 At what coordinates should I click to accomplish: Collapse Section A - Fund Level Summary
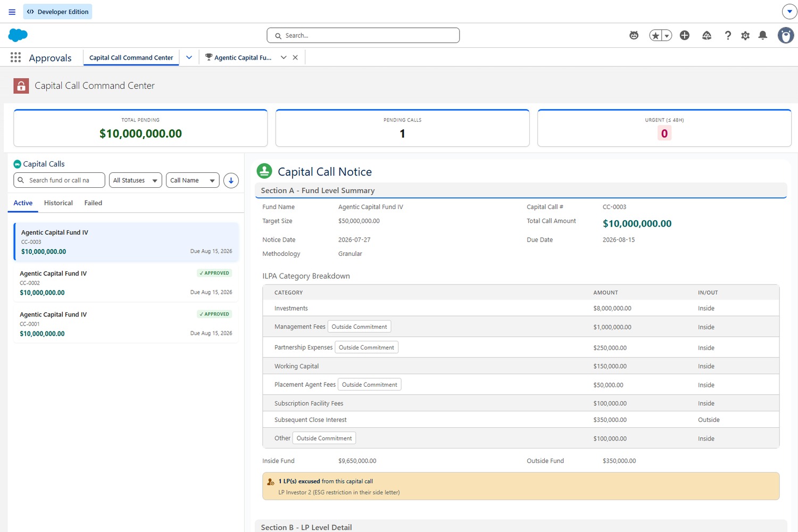(520, 190)
